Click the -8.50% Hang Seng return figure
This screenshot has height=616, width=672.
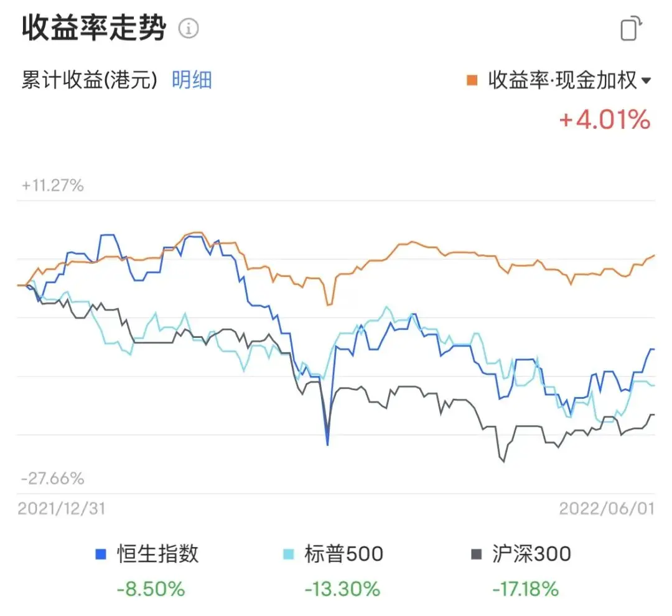click(151, 589)
